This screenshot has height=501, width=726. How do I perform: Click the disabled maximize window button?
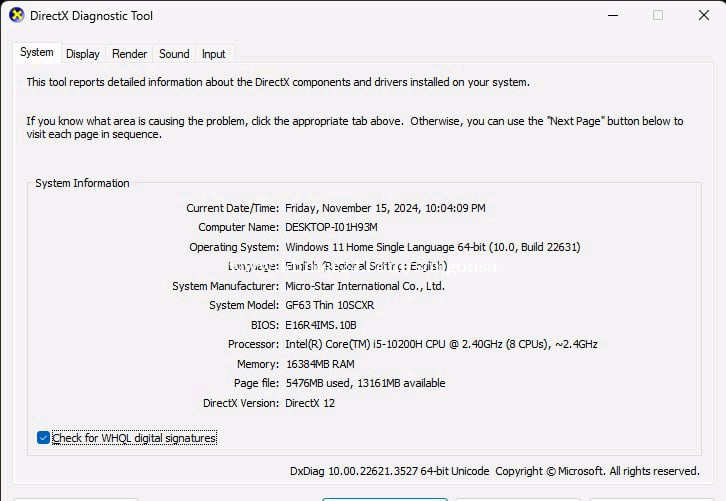coord(658,15)
